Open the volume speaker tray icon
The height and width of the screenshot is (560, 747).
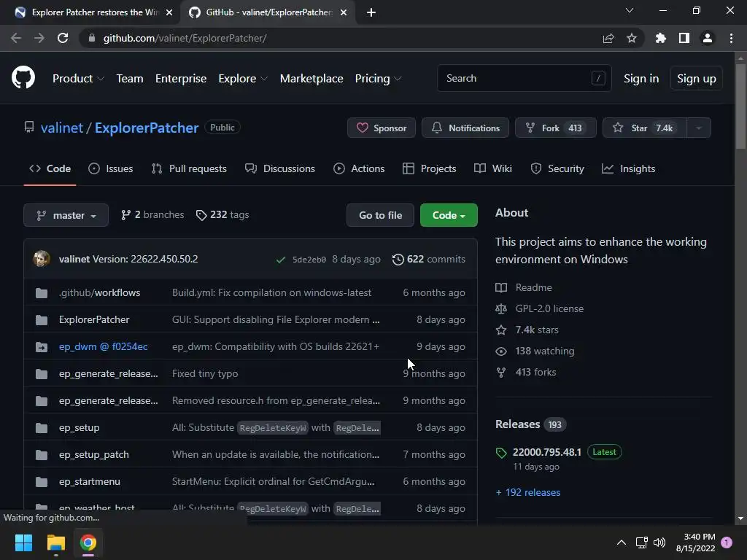pyautogui.click(x=659, y=542)
